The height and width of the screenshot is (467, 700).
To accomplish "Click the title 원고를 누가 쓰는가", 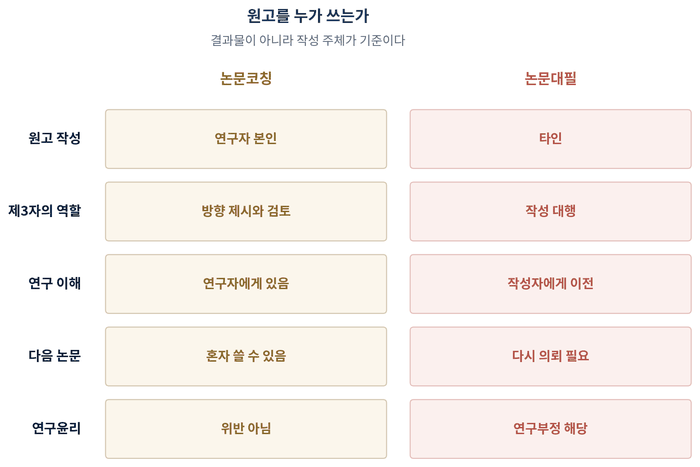I will coord(308,16).
